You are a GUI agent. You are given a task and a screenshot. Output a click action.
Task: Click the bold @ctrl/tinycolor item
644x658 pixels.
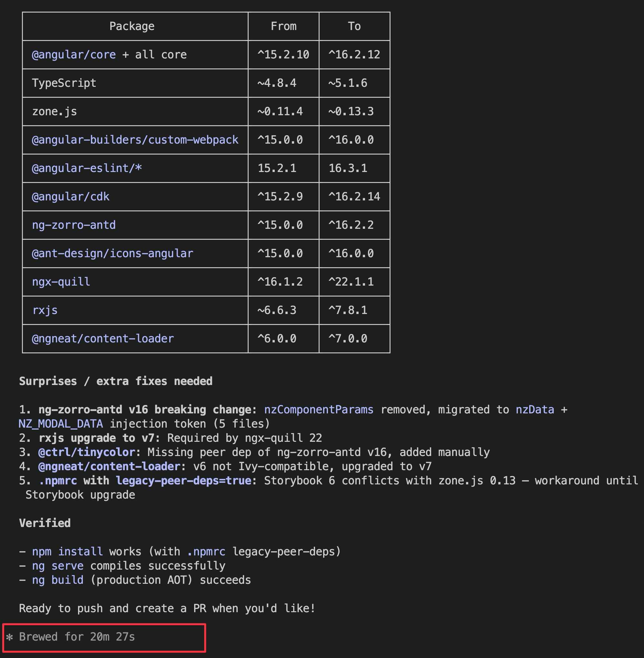pos(87,452)
